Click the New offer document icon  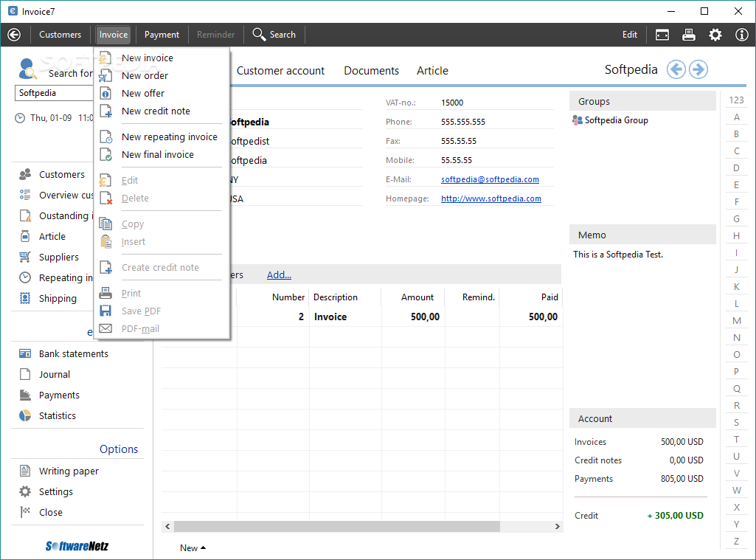tap(105, 94)
